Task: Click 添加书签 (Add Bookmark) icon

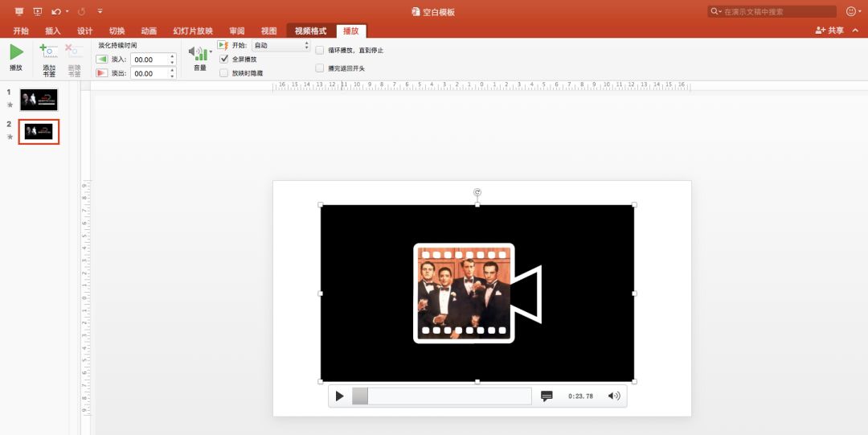Action: tap(49, 51)
